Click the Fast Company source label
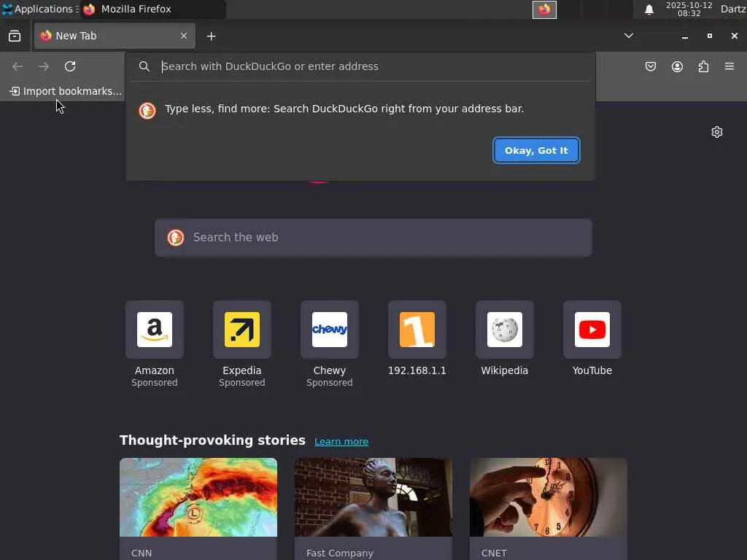 tap(340, 553)
